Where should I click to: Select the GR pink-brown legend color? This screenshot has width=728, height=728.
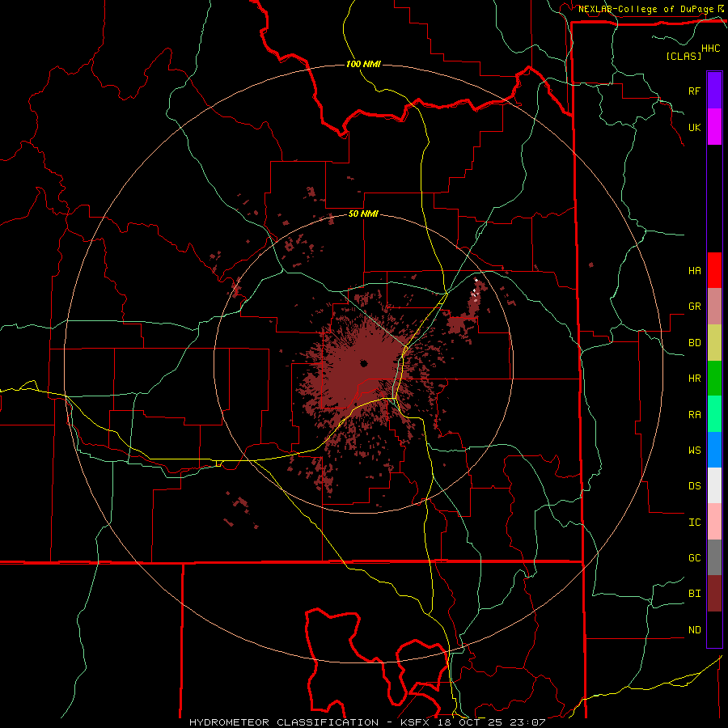pyautogui.click(x=714, y=307)
